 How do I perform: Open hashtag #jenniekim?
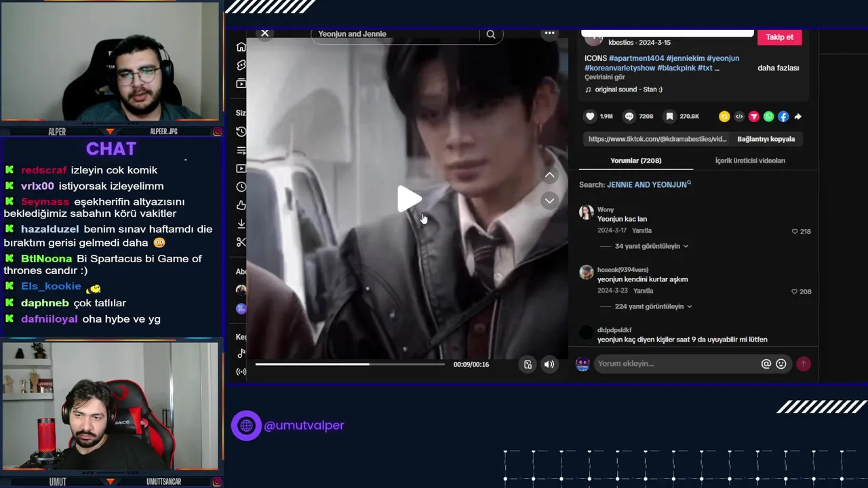(685, 58)
